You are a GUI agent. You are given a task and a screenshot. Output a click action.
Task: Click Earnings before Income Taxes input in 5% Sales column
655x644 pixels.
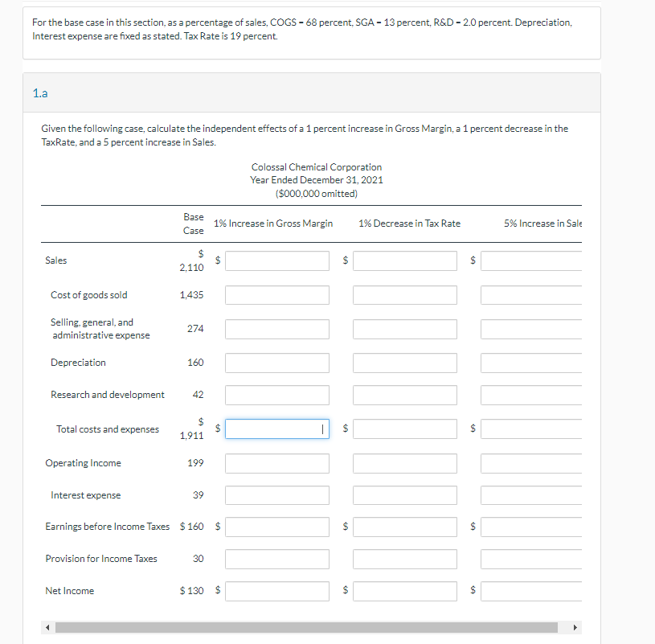531,527
